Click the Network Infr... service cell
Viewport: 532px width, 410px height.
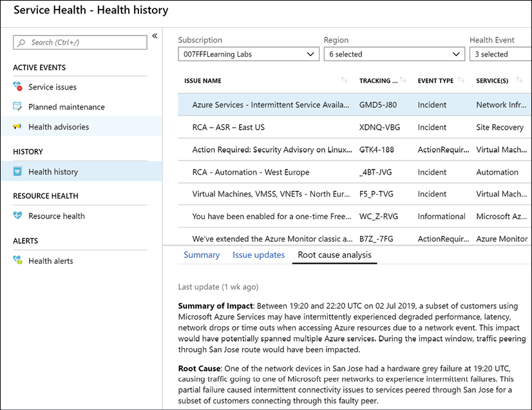[502, 104]
